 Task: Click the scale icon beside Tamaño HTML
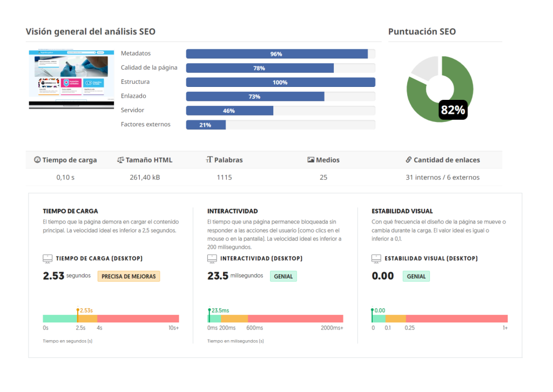pyautogui.click(x=120, y=160)
